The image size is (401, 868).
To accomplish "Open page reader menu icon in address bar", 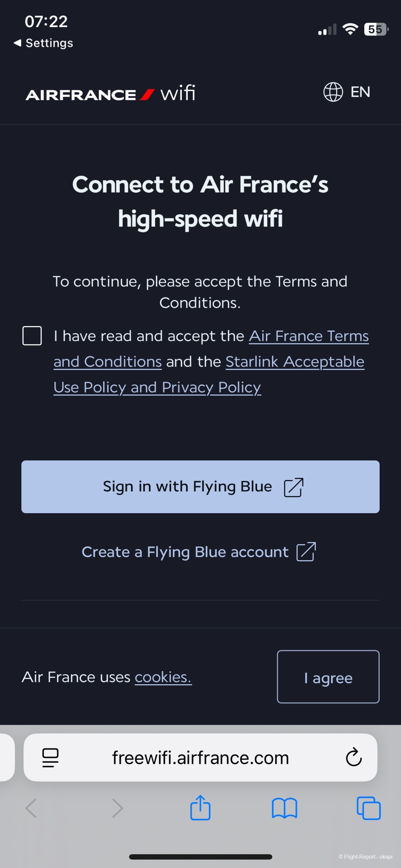I will [50, 757].
